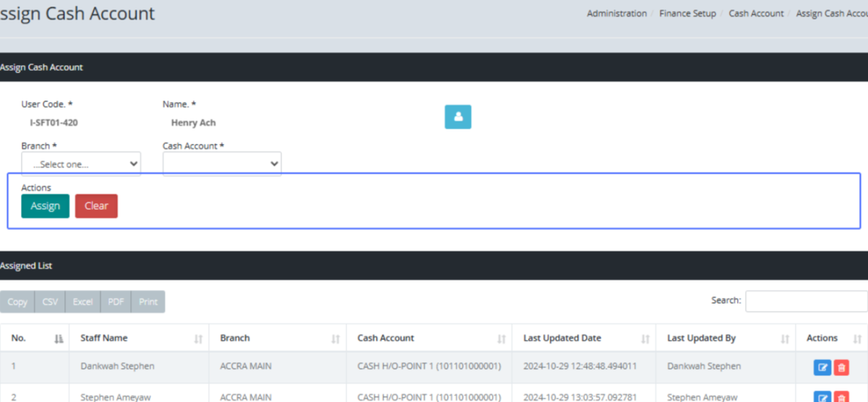The image size is (868, 402).
Task: Edit Dankwah Stephen's cash account assignment
Action: pos(822,367)
